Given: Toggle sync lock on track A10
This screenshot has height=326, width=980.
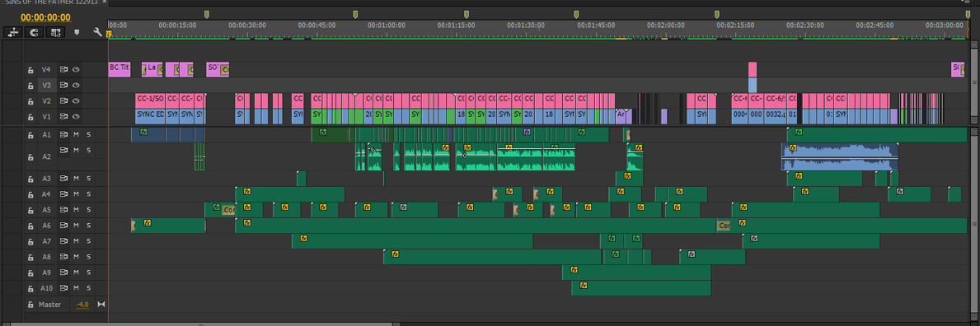Looking at the screenshot, I should coord(63,288).
